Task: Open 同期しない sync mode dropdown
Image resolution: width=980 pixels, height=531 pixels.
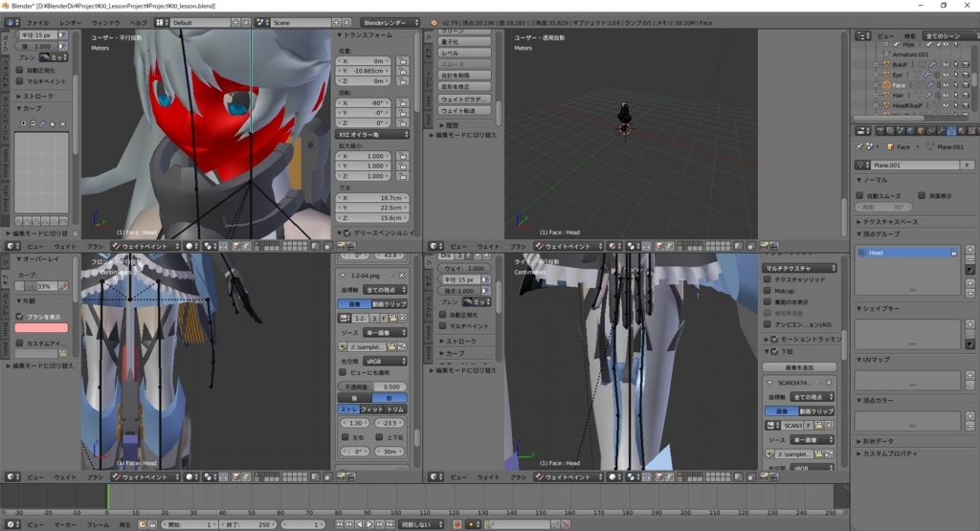Action: click(421, 524)
